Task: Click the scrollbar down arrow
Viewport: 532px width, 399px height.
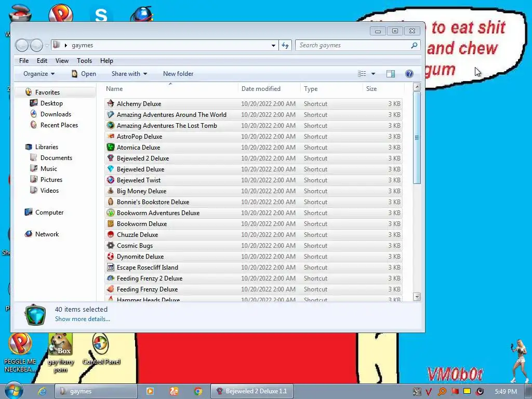Action: coord(417,297)
